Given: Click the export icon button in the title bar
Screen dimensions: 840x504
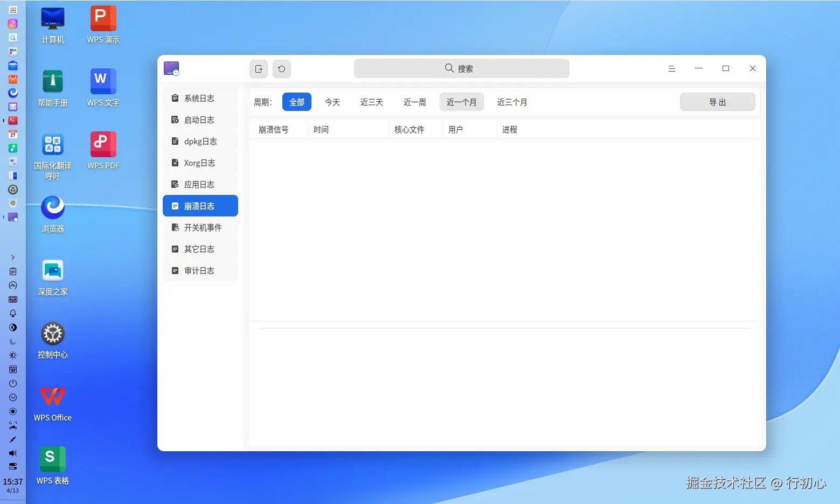Looking at the screenshot, I should click(x=259, y=69).
